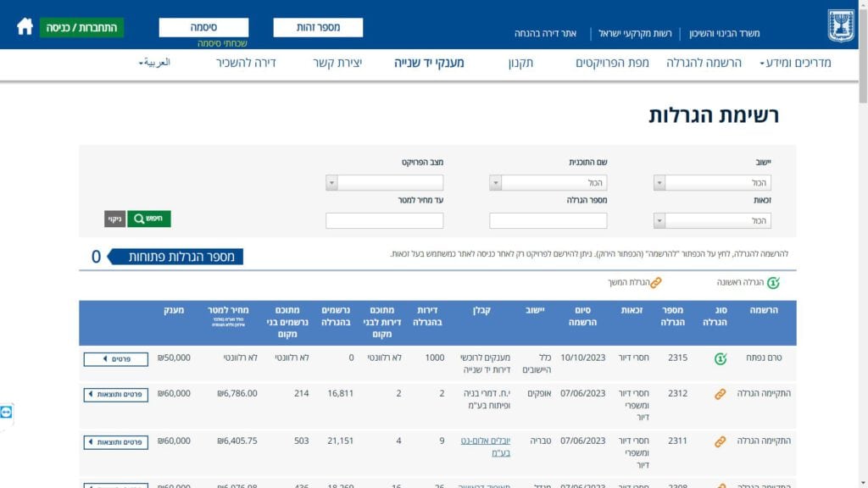Click orange chain icon in row 2311
Image resolution: width=868 pixels, height=488 pixels.
(720, 441)
